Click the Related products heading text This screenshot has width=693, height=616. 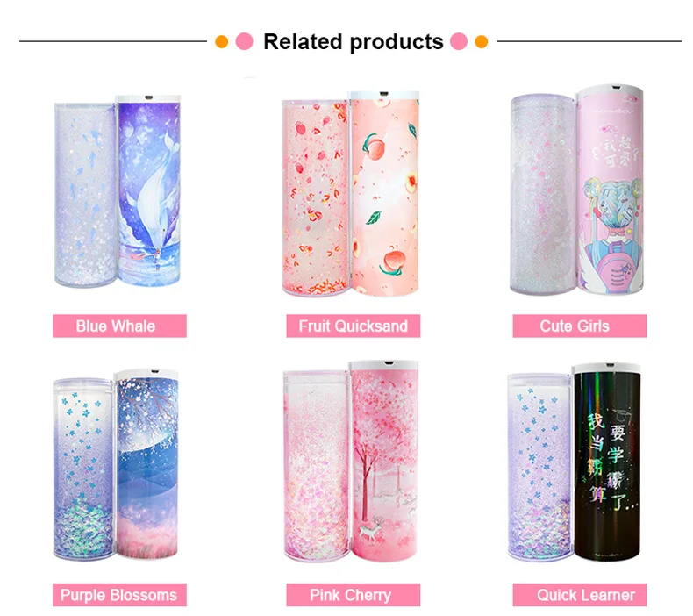coord(354,41)
